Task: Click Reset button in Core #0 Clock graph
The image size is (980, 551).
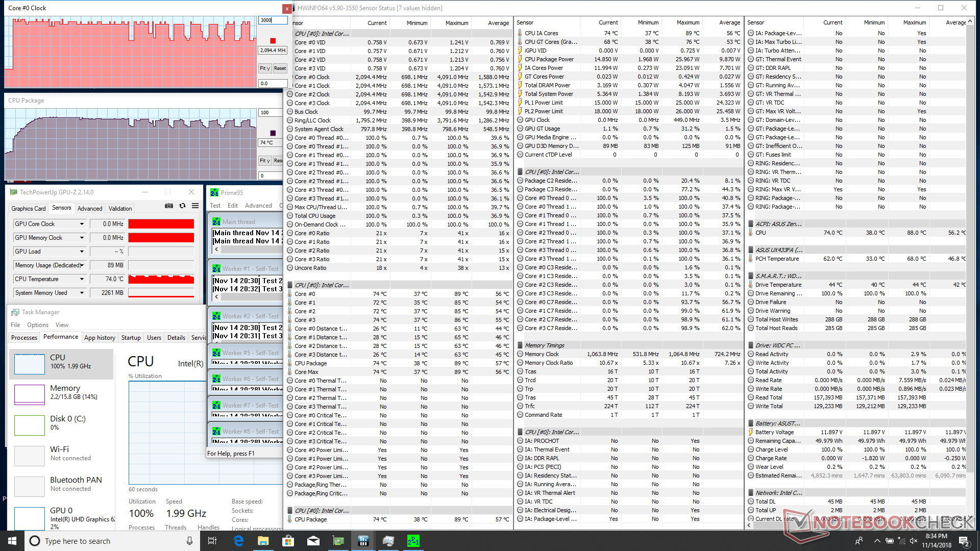Action: (x=280, y=68)
